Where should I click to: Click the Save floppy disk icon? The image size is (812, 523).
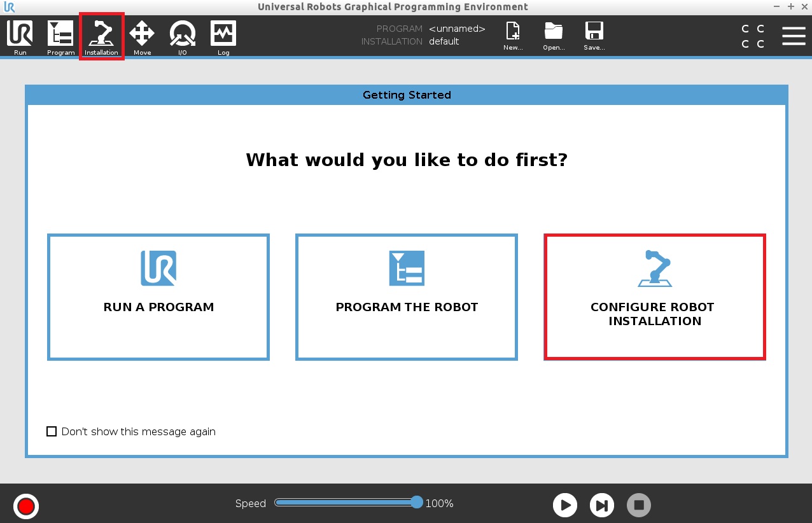[x=594, y=36]
